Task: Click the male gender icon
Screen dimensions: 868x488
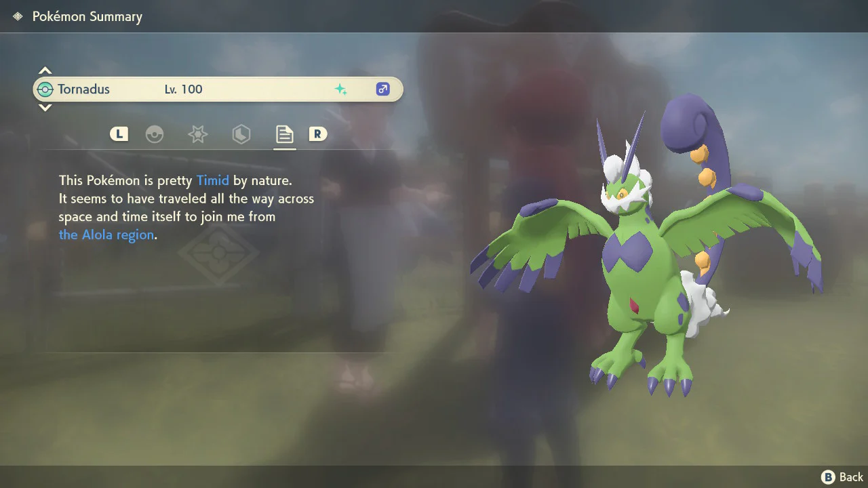Action: [x=383, y=89]
